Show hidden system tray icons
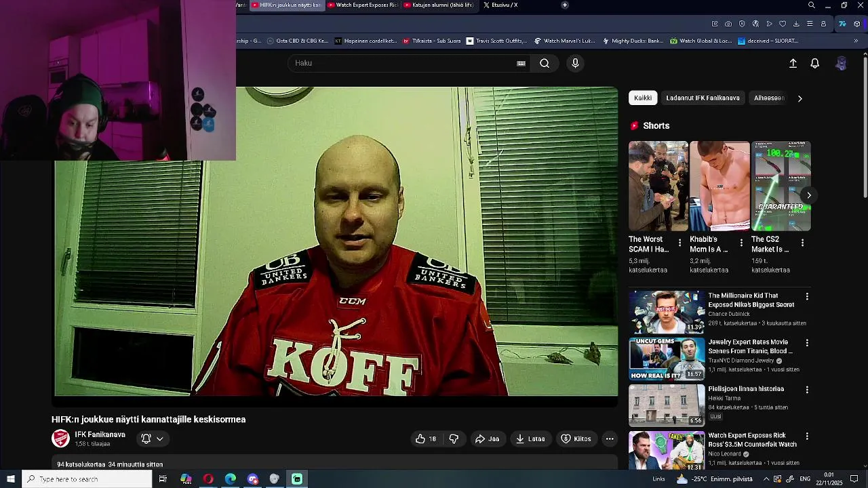The image size is (868, 488). 766,479
